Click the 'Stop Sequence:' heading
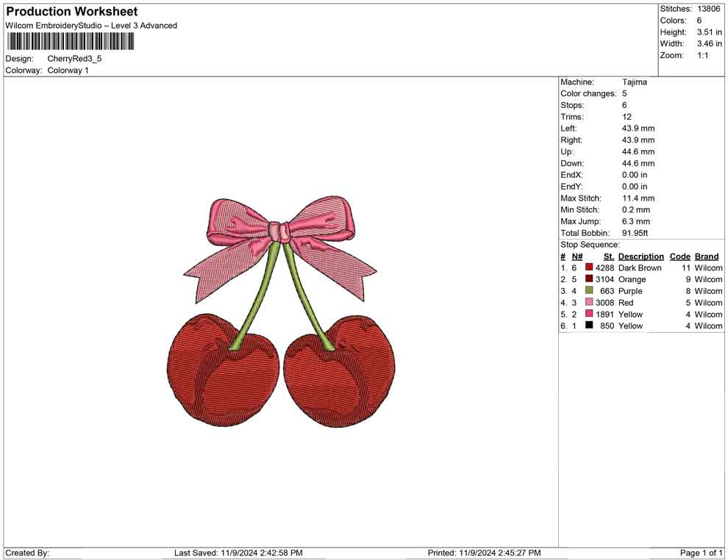 [590, 245]
